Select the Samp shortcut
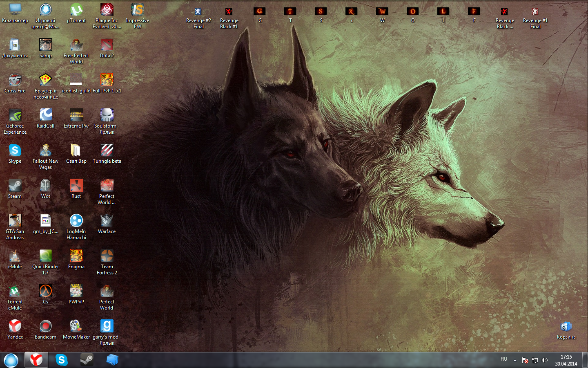Image resolution: width=588 pixels, height=368 pixels. [x=46, y=48]
